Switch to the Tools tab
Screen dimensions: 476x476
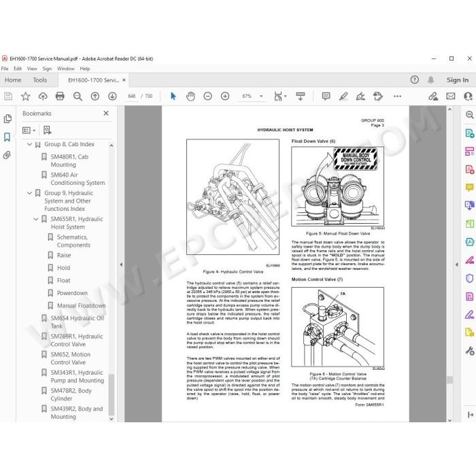pos(39,80)
